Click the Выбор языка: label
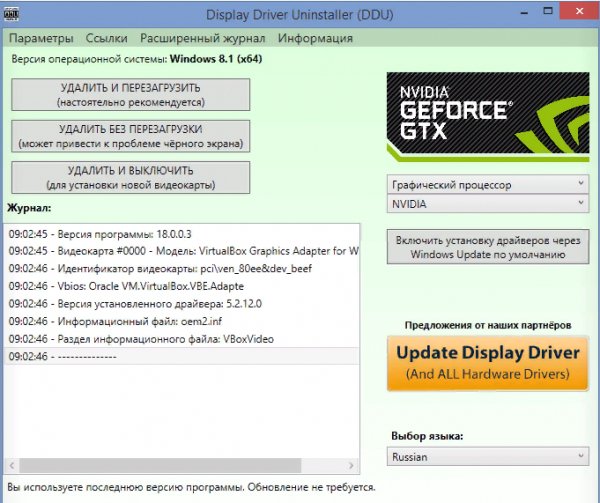Image resolution: width=600 pixels, height=503 pixels. (427, 436)
